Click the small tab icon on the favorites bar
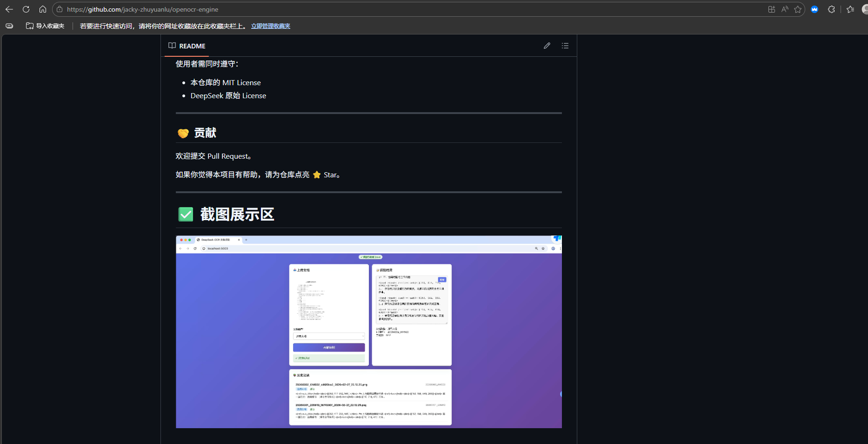Image resolution: width=868 pixels, height=444 pixels. [x=9, y=26]
